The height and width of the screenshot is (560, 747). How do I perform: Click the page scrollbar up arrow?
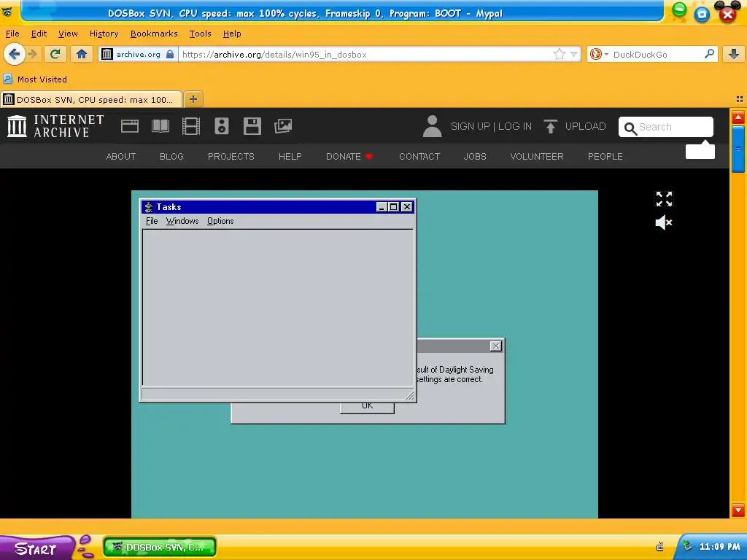[738, 117]
